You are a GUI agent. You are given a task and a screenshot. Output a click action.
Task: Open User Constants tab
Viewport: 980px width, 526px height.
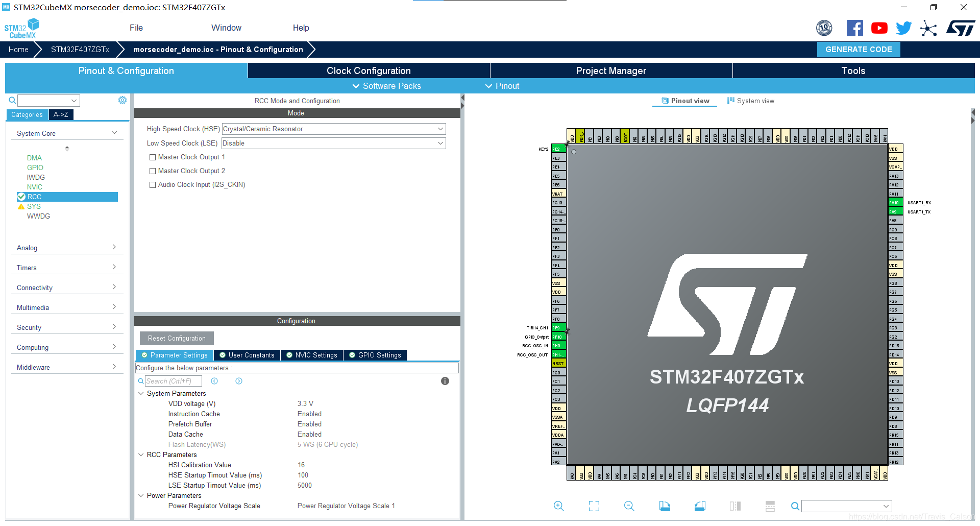coord(247,355)
